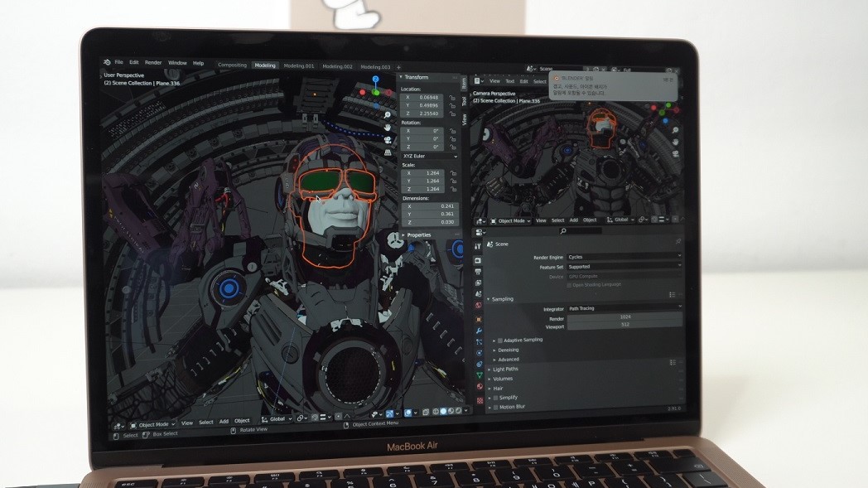
Task: Open the Output properties tab icon
Action: tap(478, 272)
